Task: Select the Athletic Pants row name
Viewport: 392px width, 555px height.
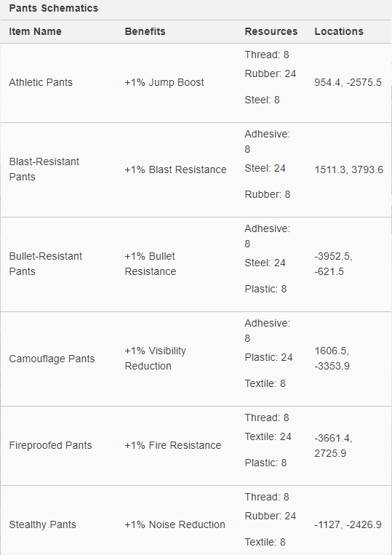Action: 41,82
